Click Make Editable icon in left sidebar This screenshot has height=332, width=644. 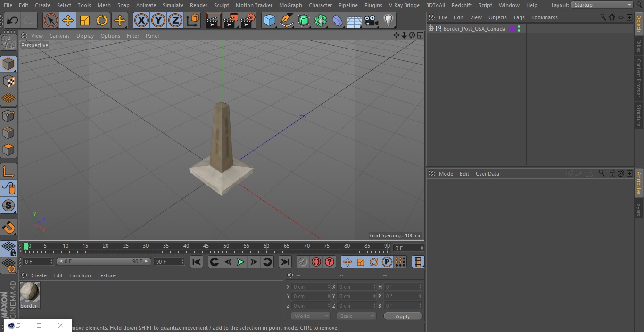point(8,43)
